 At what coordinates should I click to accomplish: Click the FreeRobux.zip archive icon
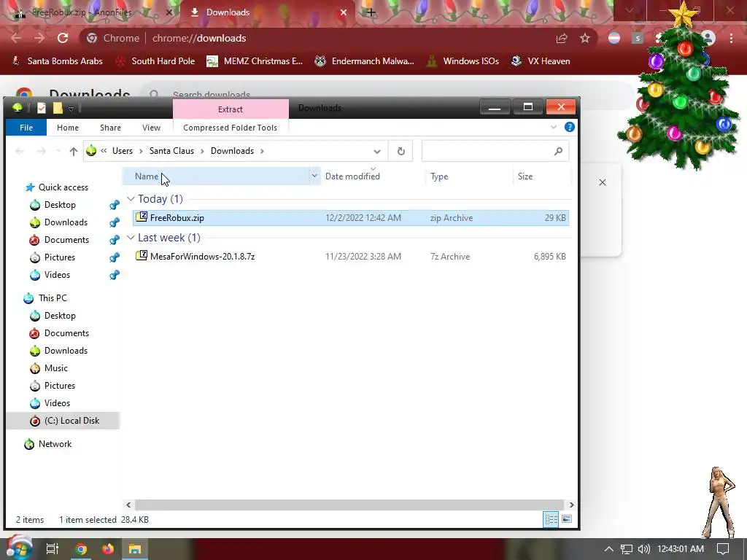pyautogui.click(x=142, y=217)
